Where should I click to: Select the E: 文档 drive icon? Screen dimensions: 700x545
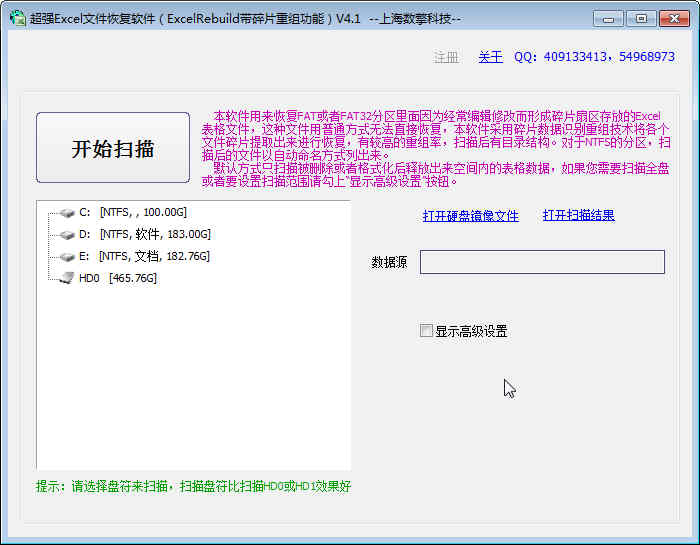click(67, 257)
